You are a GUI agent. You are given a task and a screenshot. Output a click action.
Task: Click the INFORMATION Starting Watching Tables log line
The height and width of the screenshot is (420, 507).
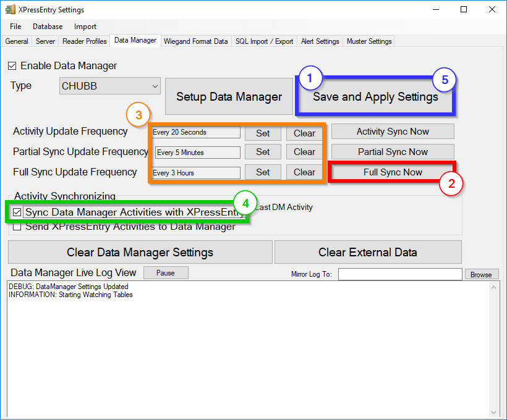70,295
